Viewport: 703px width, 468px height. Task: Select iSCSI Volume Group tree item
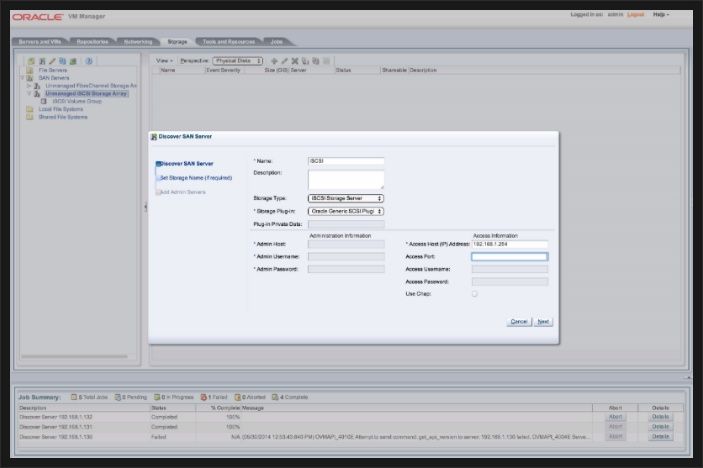pyautogui.click(x=77, y=101)
